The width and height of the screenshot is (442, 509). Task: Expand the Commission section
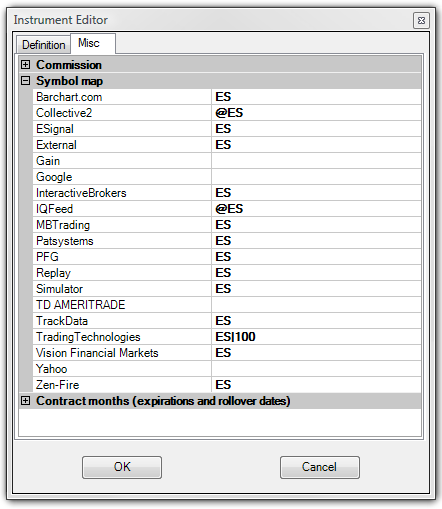pyautogui.click(x=26, y=65)
